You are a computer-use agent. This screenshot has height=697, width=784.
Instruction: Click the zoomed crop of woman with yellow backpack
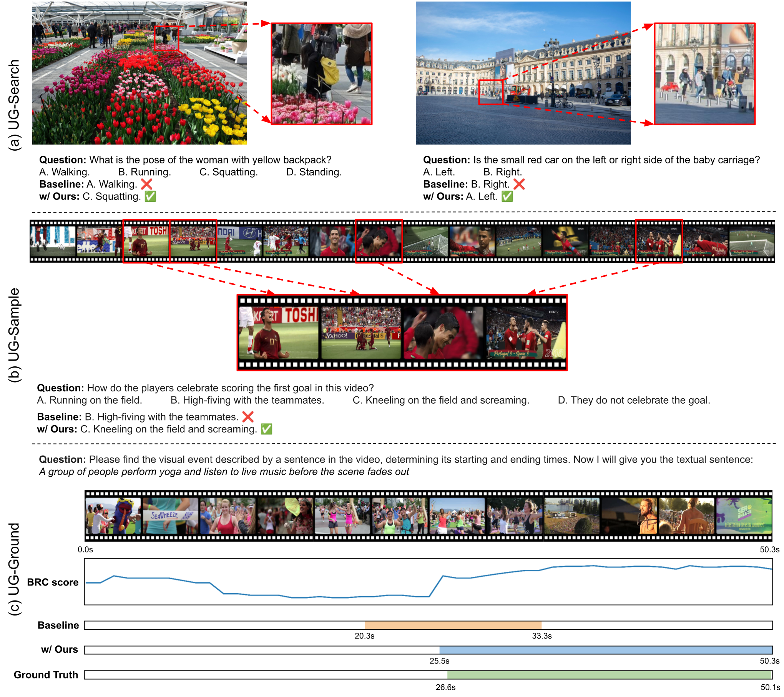(322, 74)
